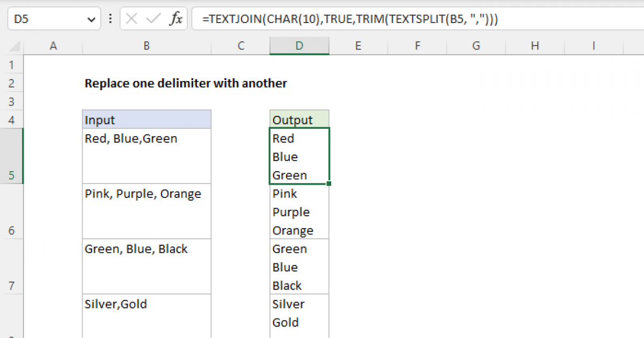Click the Insert Function fx icon
The height and width of the screenshot is (338, 644).
point(175,19)
